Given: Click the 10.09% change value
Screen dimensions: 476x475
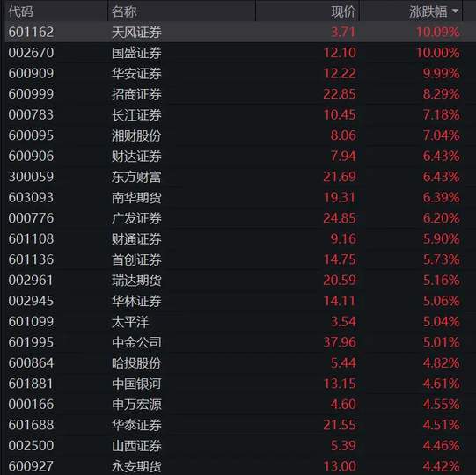Looking at the screenshot, I should pos(437,32).
